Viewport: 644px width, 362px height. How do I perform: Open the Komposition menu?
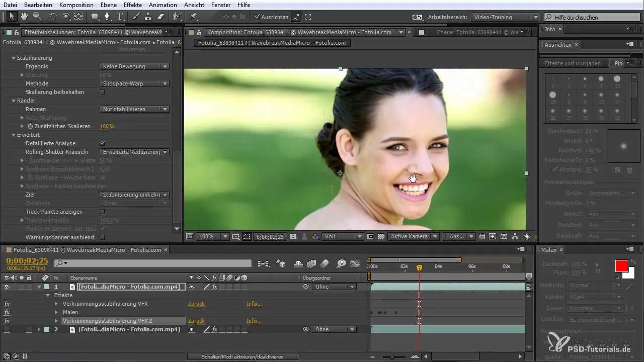pyautogui.click(x=76, y=5)
